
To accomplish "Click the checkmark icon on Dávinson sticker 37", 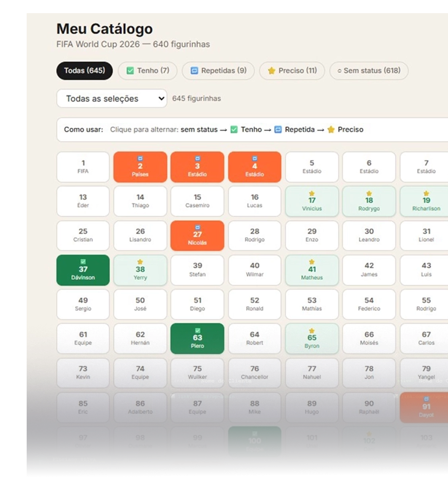I will point(83,262).
